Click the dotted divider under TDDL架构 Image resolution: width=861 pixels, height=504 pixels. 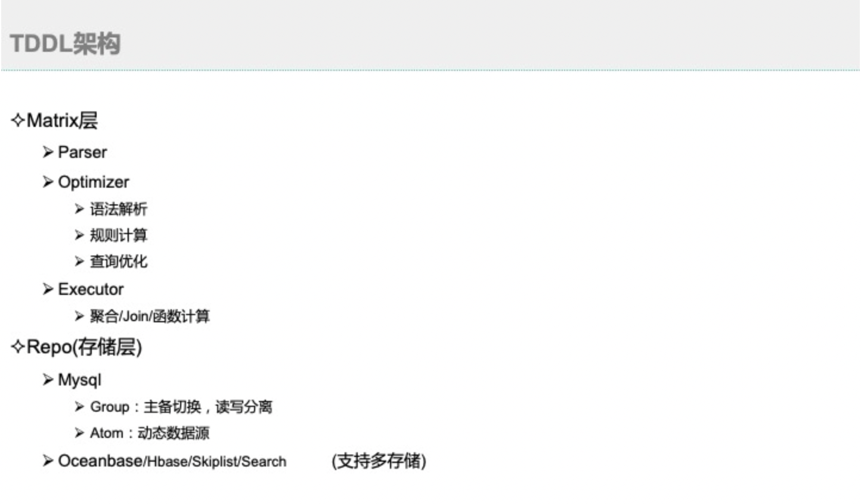tap(430, 67)
